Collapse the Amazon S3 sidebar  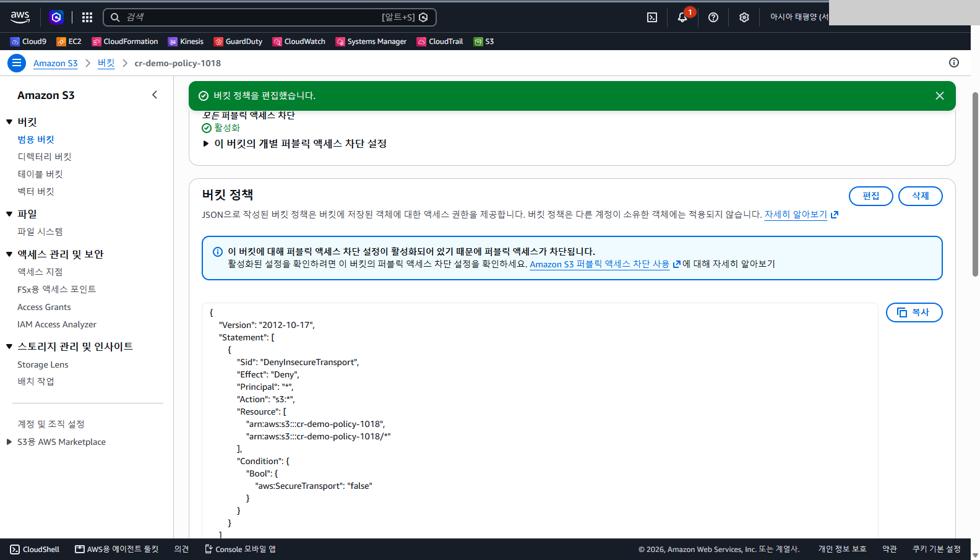[155, 95]
